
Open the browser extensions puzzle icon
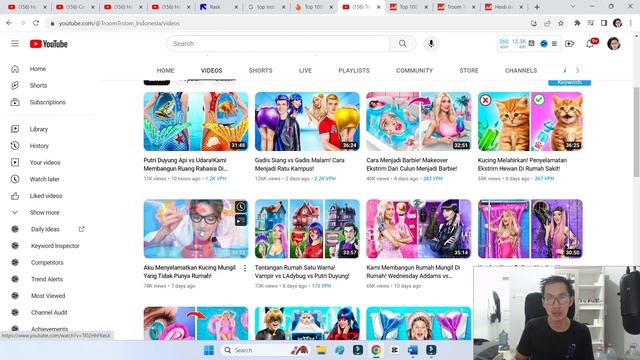(577, 23)
